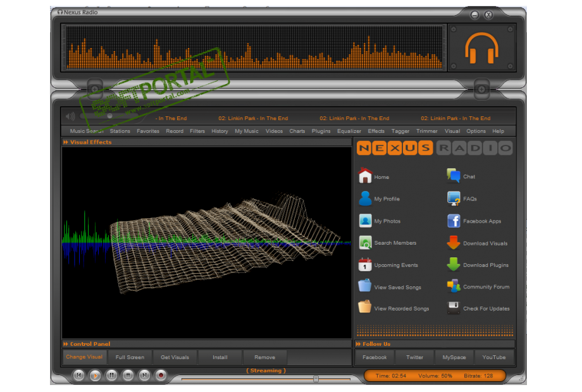Image resolution: width=582 pixels, height=392 pixels.
Task: Click the 3D visualization display
Action: point(207,243)
